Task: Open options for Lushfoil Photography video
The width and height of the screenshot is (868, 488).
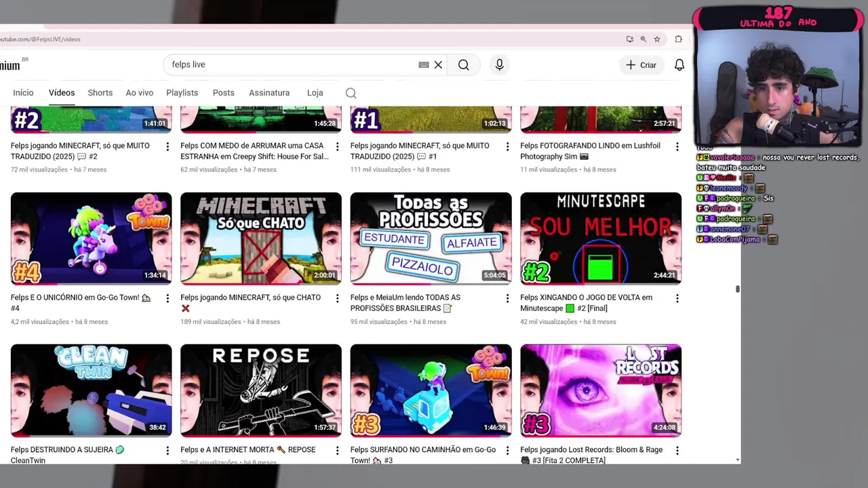Action: (x=677, y=146)
